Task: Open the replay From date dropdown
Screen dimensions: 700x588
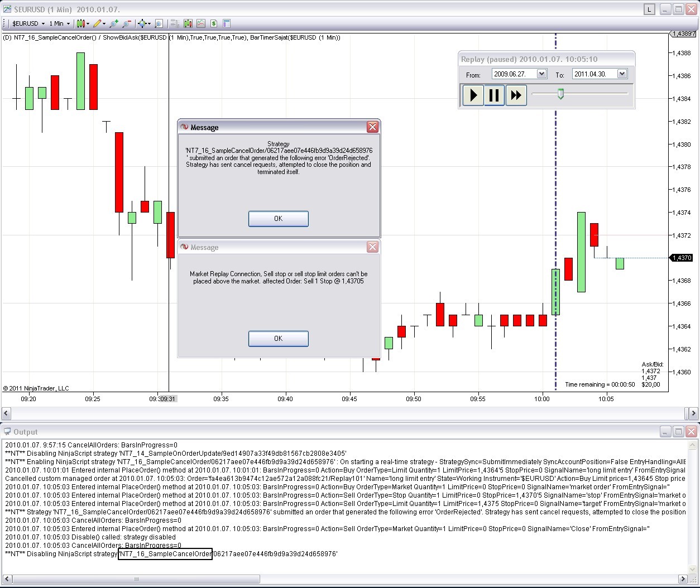Action: pos(541,74)
